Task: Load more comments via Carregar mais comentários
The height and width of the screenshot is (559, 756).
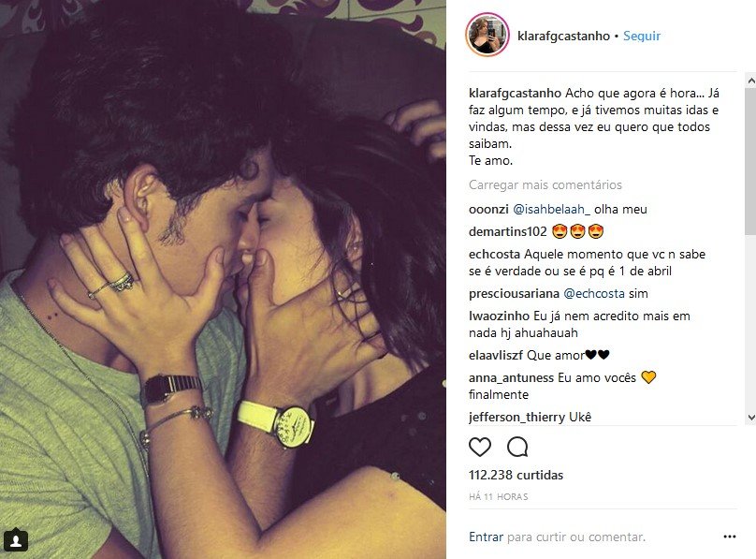Action: coord(545,184)
